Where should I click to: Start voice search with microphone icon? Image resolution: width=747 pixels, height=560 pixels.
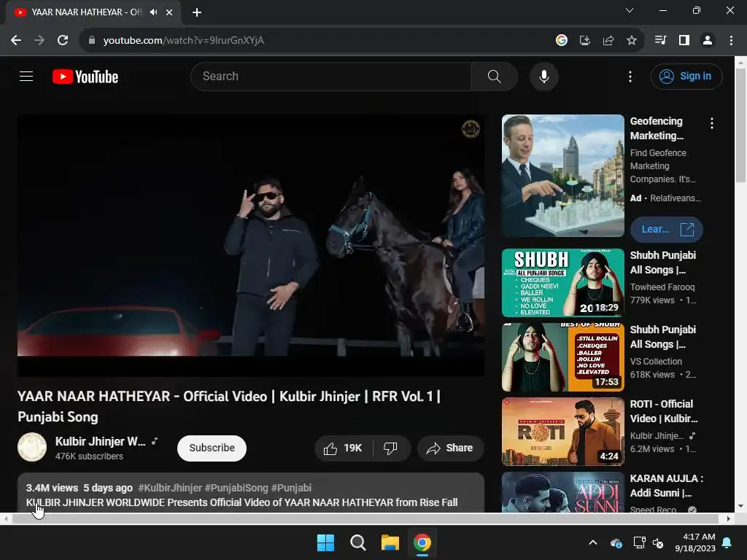[543, 76]
